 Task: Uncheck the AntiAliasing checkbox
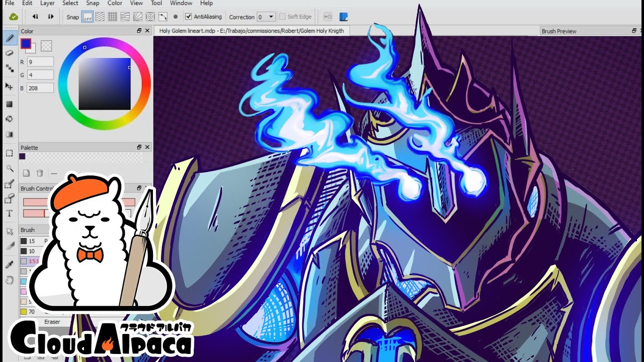tap(188, 17)
